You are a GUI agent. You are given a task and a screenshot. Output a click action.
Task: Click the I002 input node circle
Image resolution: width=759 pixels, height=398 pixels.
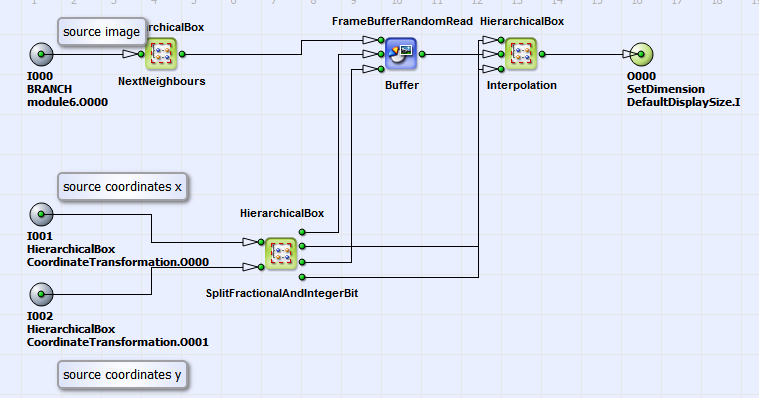41,294
